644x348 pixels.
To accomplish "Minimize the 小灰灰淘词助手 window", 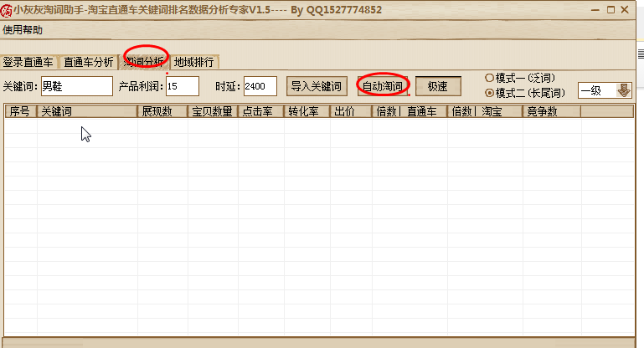I will (x=595, y=10).
